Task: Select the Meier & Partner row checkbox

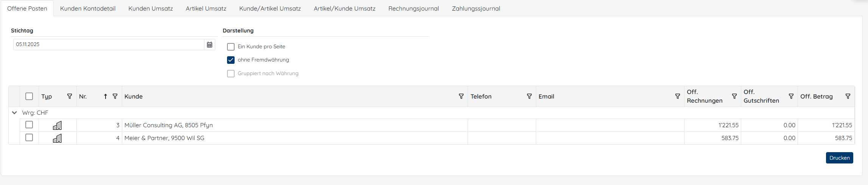Action: tap(29, 137)
